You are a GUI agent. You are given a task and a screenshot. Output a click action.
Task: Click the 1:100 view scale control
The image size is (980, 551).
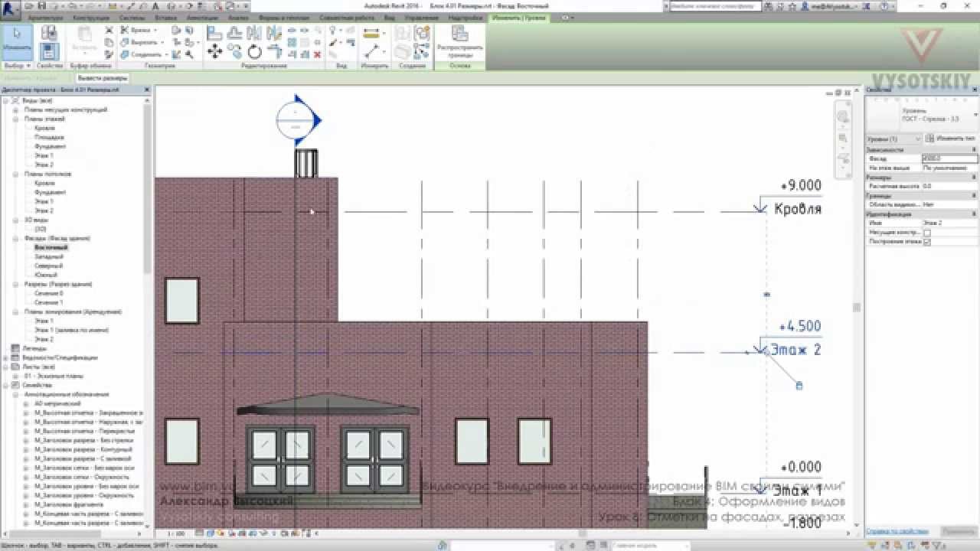coord(175,533)
